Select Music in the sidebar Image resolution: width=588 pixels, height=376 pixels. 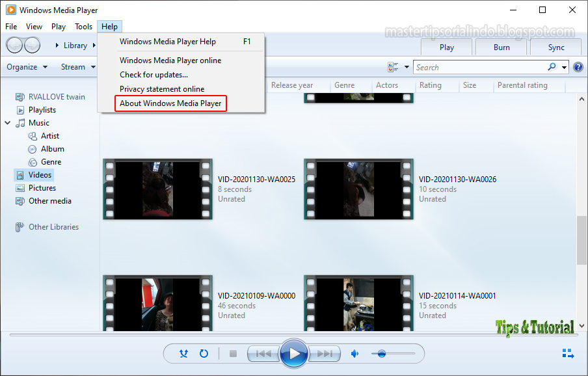click(33, 123)
